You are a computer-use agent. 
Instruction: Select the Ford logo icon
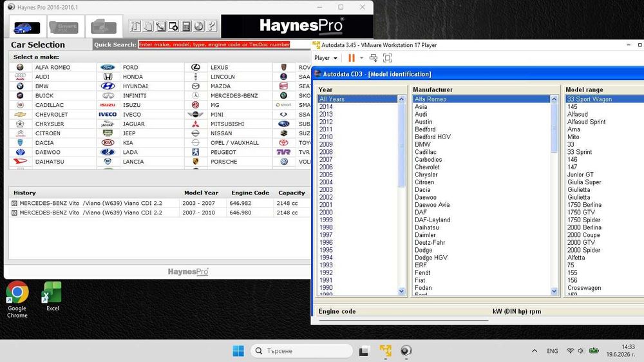[108, 67]
